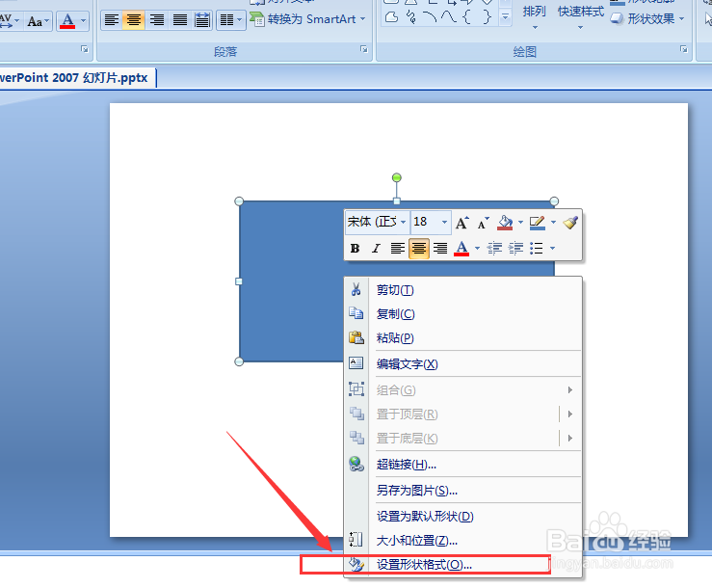
Task: Choose Copy 复制(C) from context menu
Action: click(462, 314)
